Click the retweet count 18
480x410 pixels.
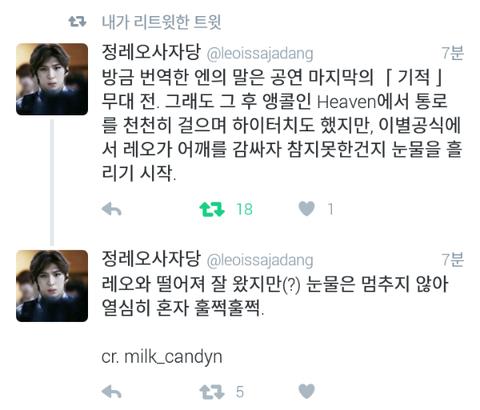[x=244, y=209]
